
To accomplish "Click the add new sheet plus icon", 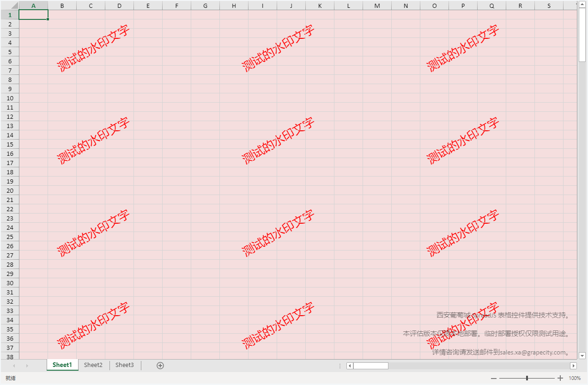I will coord(160,366).
